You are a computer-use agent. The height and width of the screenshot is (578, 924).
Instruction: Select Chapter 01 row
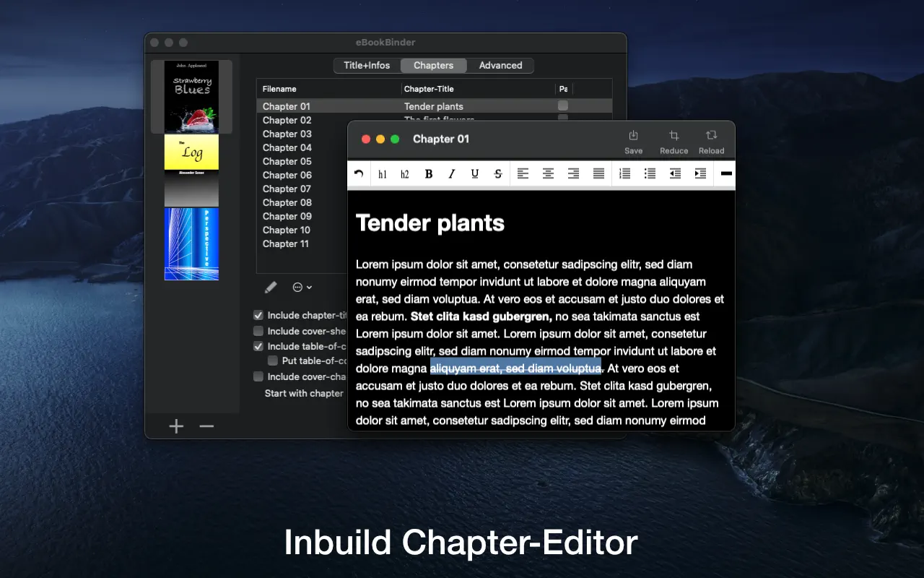[x=434, y=106]
